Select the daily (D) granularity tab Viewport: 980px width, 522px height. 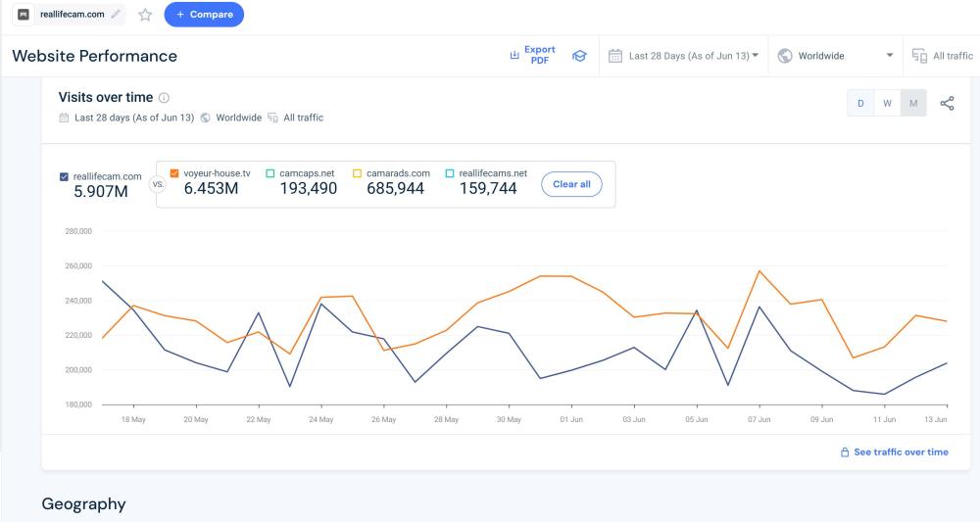pyautogui.click(x=860, y=103)
